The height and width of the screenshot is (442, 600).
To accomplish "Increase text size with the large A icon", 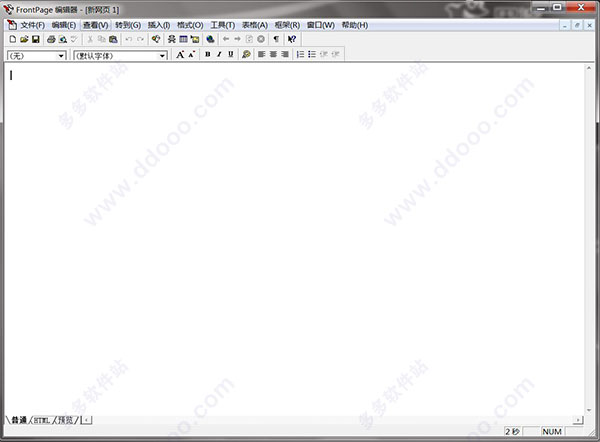I will [x=180, y=54].
